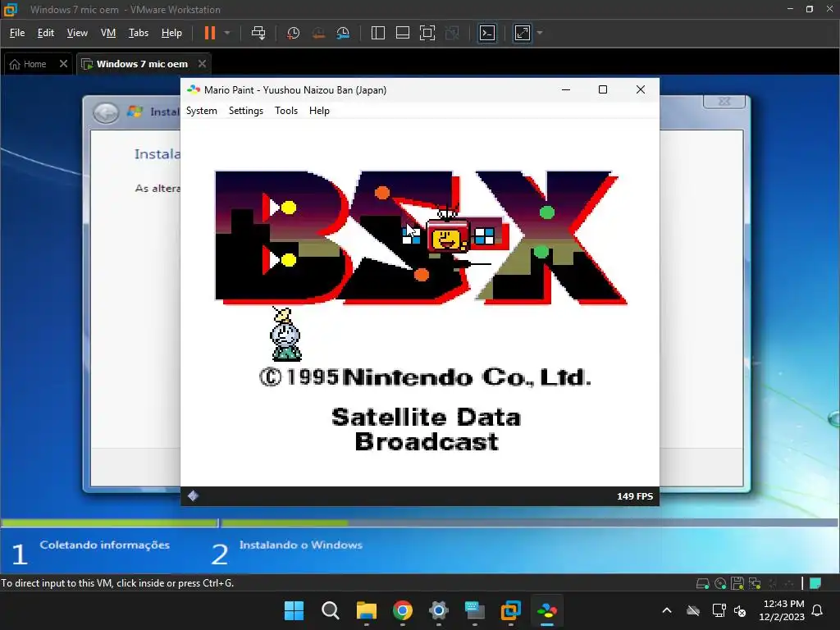This screenshot has width=840, height=630.
Task: Open the VMware View menu
Action: coord(77,33)
